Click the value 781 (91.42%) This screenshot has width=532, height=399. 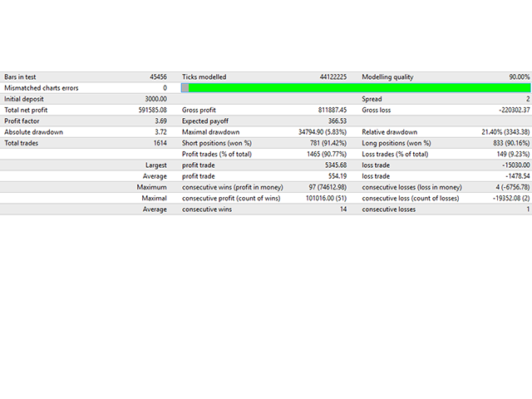(328, 143)
